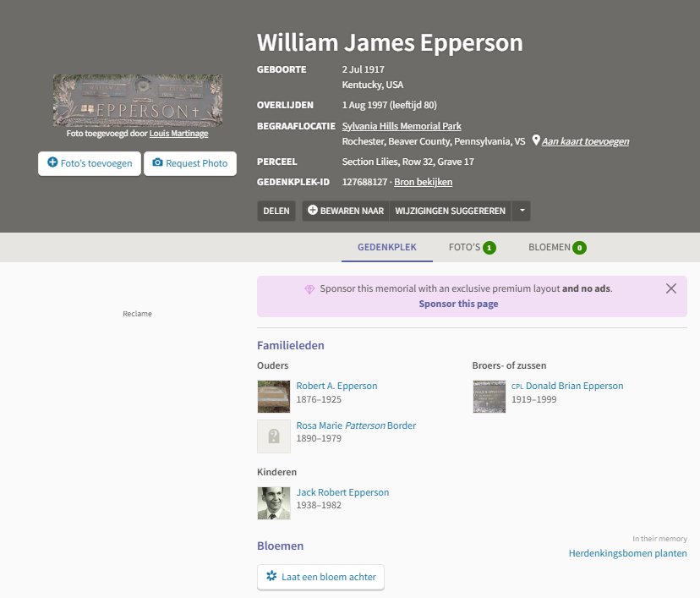Screen dimensions: 700x598
Task: Open the Bloemen tab
Action: click(x=557, y=247)
